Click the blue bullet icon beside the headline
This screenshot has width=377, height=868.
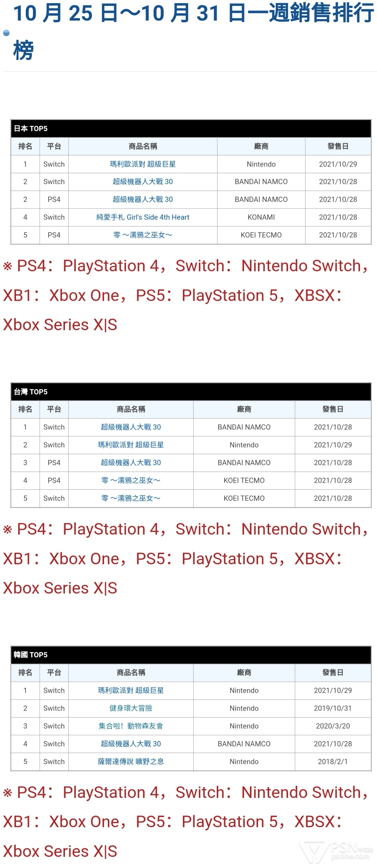[6, 33]
